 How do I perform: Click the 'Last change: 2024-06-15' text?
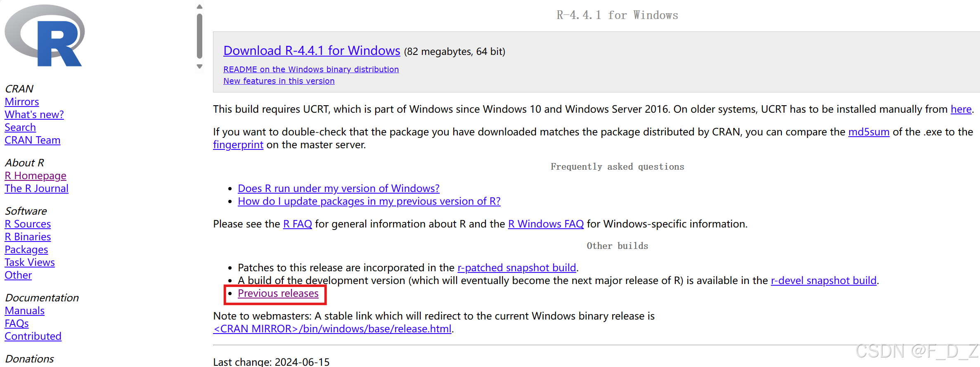coord(271,362)
